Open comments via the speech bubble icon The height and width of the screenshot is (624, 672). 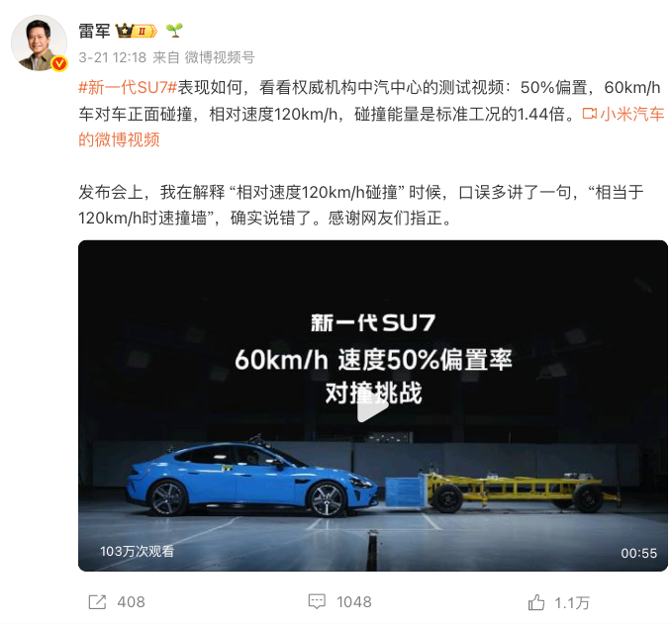tap(317, 601)
